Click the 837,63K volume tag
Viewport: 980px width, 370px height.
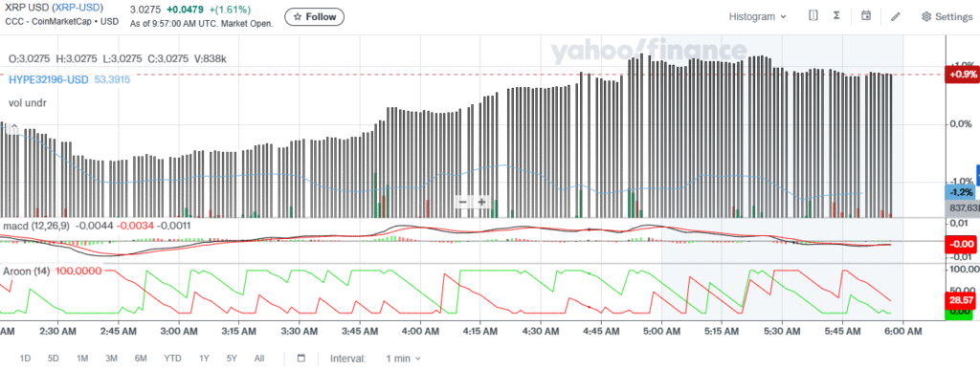click(962, 207)
